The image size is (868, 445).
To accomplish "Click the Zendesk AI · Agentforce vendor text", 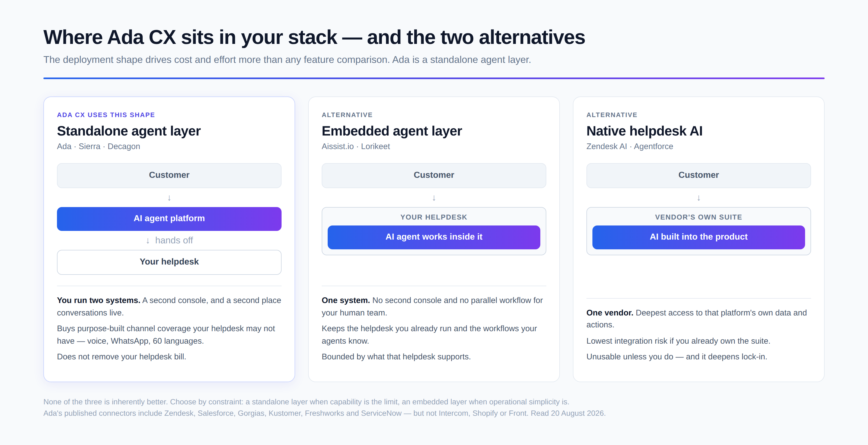I will pyautogui.click(x=629, y=146).
